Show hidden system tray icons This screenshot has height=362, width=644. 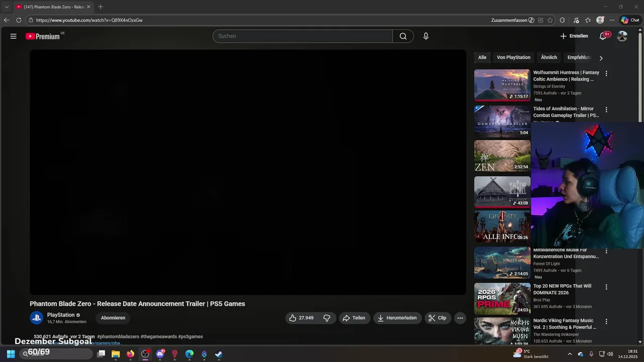point(570,354)
